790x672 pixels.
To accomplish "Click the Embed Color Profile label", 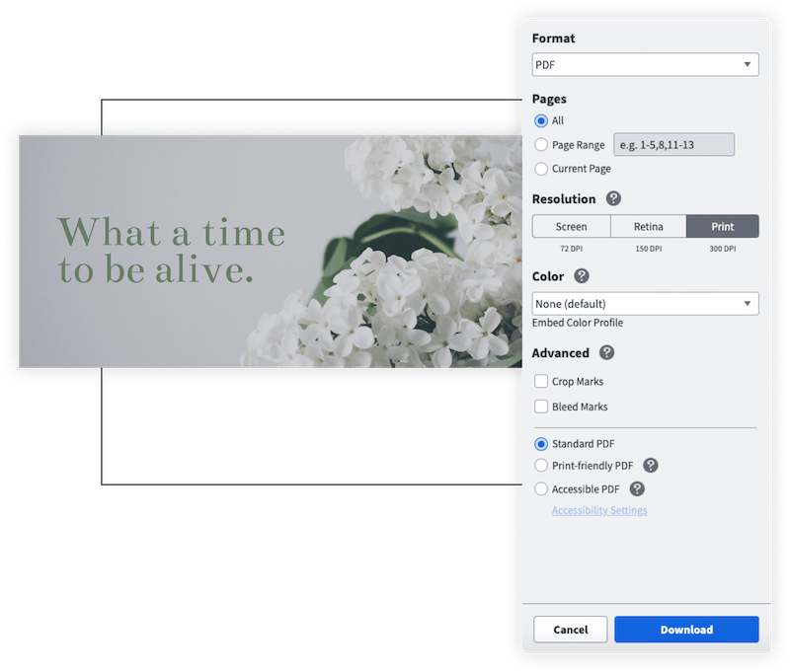I will coord(578,323).
